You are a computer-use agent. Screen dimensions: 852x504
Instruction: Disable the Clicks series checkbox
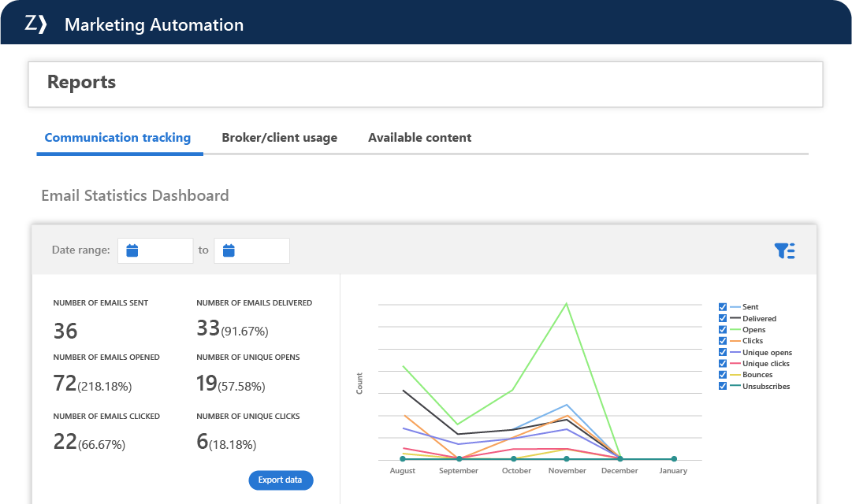click(723, 341)
